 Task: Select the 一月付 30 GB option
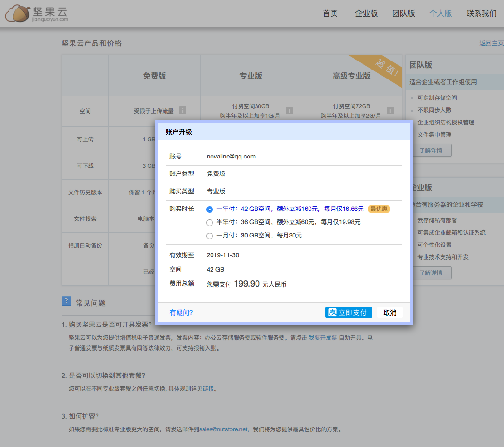pos(210,236)
